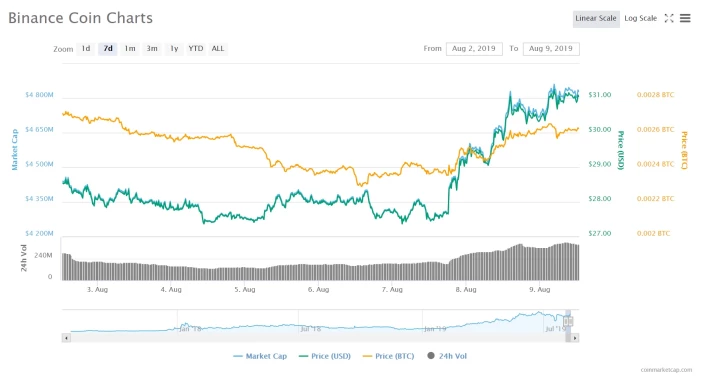Edit the From date field

(x=474, y=48)
